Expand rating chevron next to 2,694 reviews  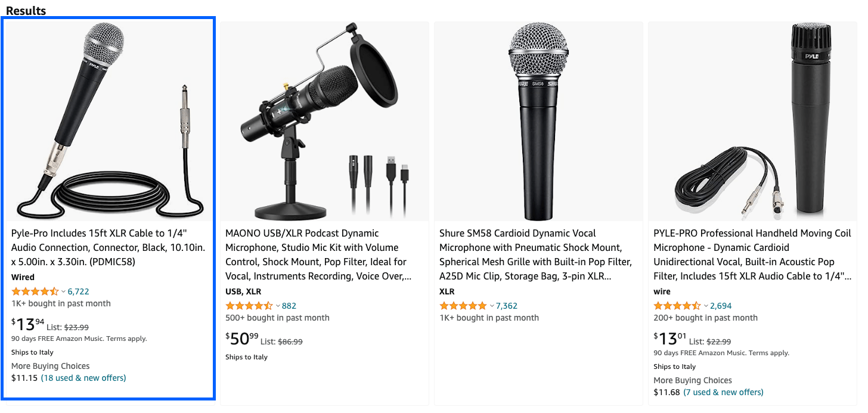click(706, 306)
